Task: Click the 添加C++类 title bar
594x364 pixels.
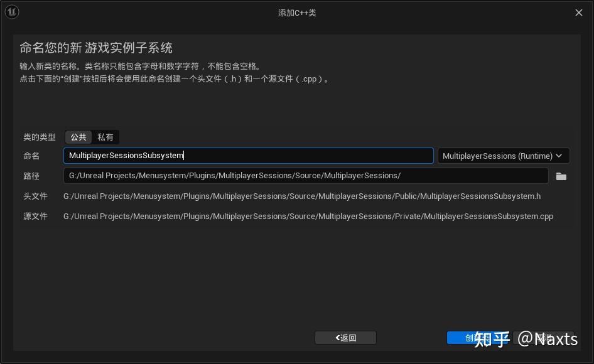Action: point(297,13)
